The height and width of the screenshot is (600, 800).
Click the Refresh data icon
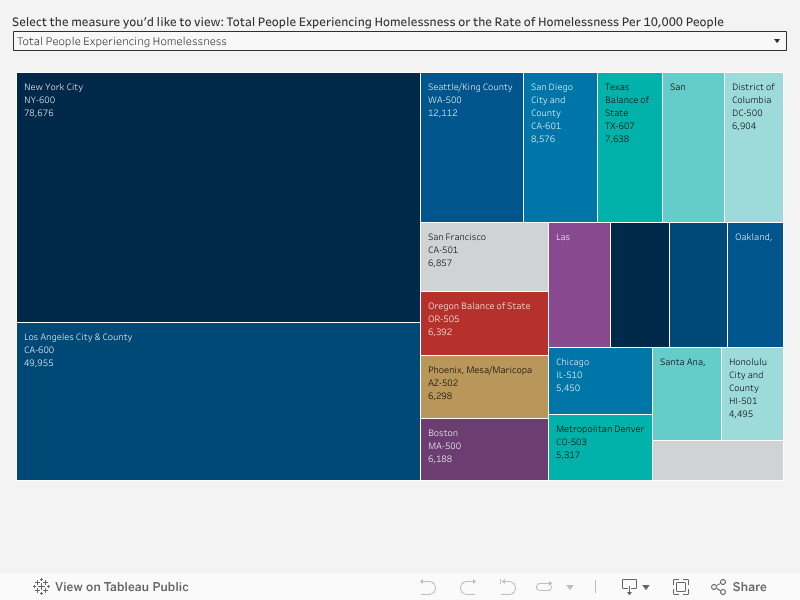545,587
